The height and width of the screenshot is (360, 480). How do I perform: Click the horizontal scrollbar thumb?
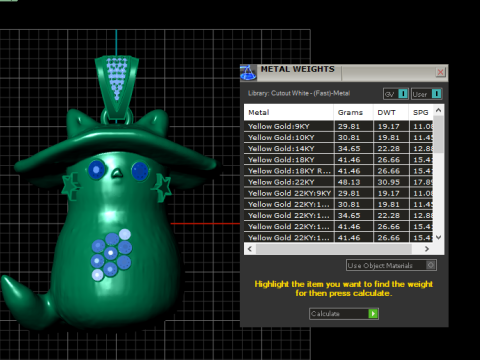point(334,249)
